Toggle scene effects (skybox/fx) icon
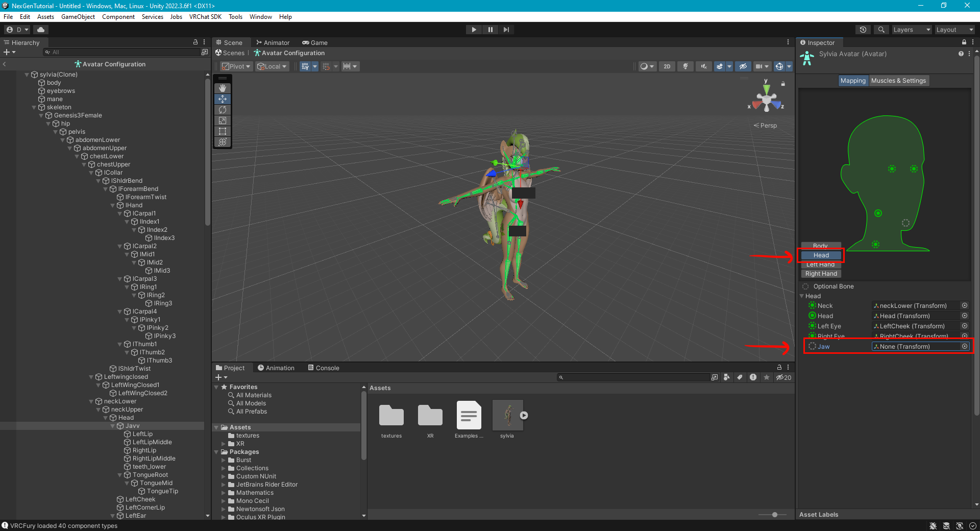 click(720, 66)
